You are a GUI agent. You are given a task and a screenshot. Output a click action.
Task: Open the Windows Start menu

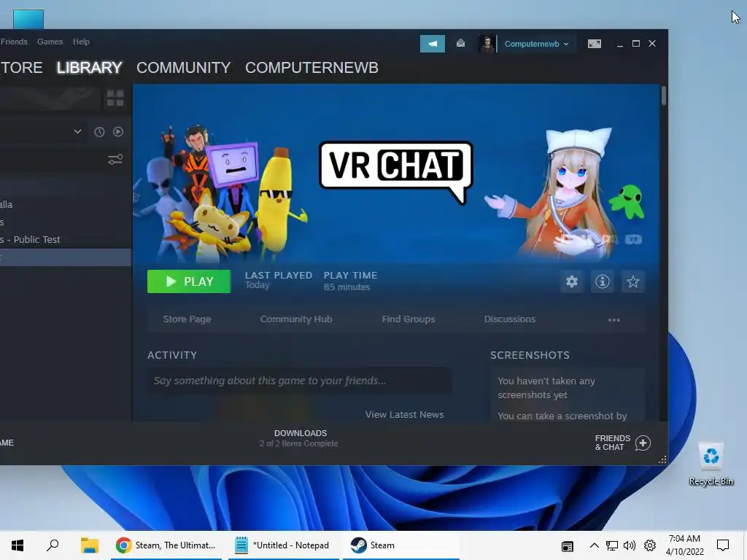18,545
